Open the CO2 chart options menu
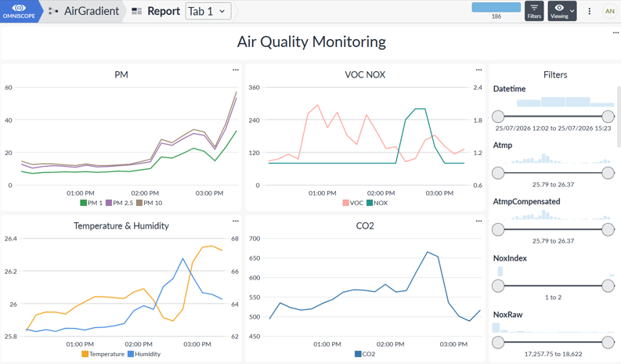 [478, 221]
